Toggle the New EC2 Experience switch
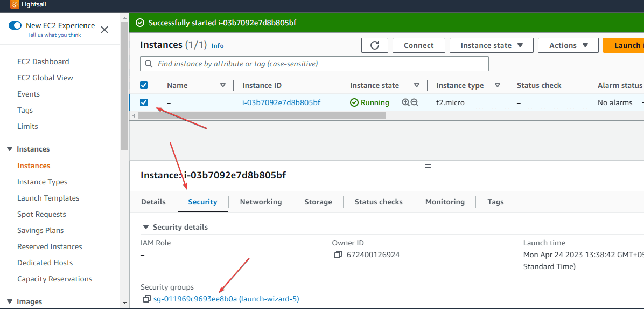The width and height of the screenshot is (644, 309). click(15, 25)
